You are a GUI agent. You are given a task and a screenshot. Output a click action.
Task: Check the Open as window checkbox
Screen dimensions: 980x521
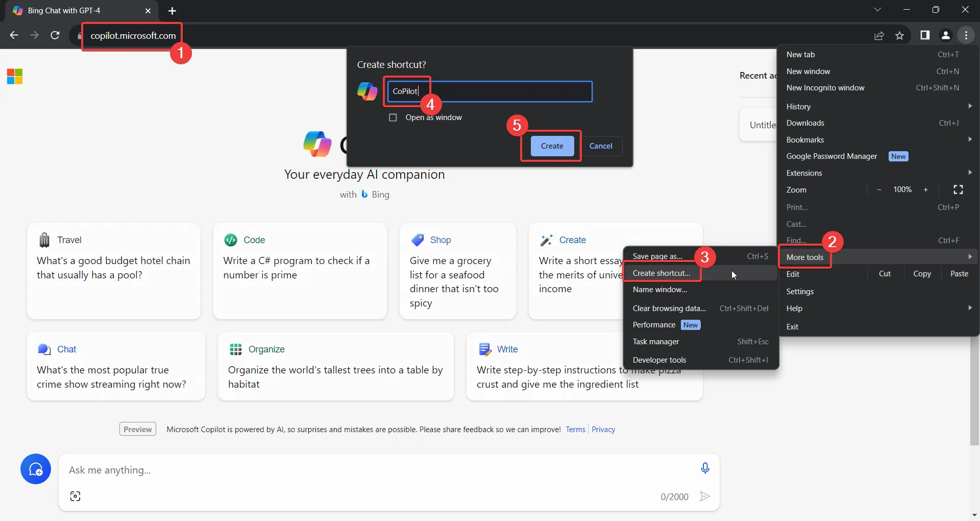tap(393, 117)
